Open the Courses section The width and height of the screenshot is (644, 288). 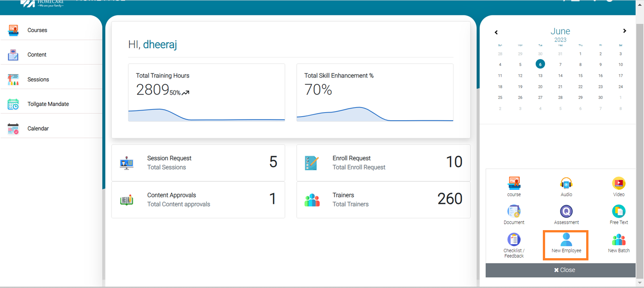click(37, 30)
